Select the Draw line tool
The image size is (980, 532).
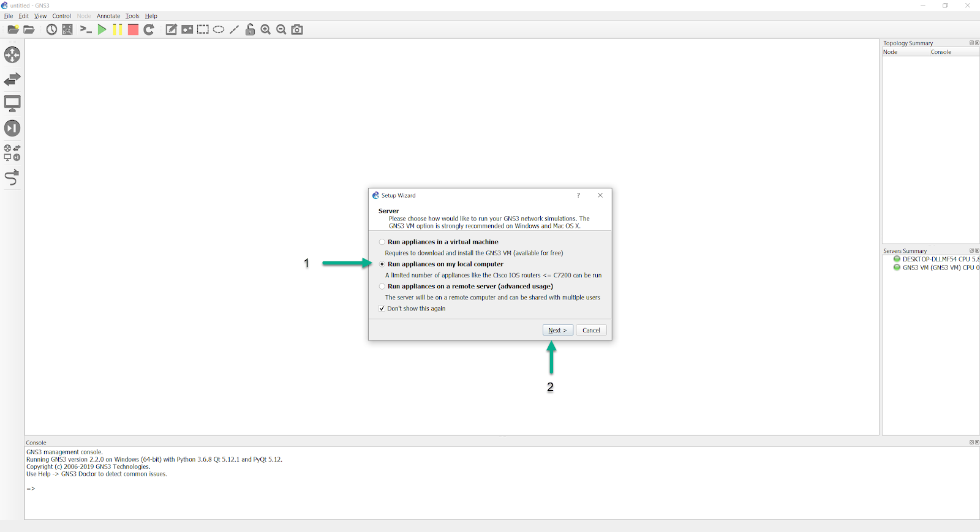click(234, 29)
